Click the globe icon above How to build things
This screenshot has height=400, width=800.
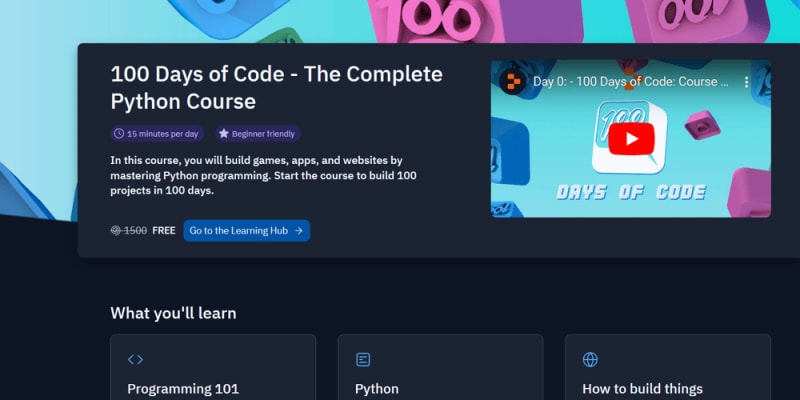[590, 359]
